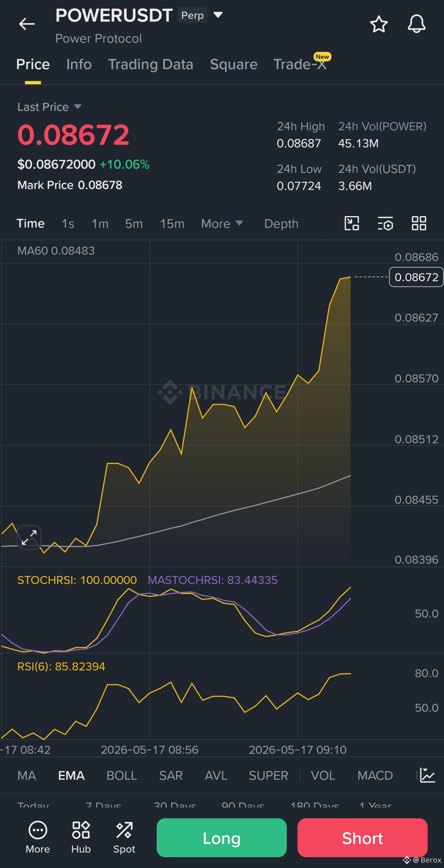Image resolution: width=444 pixels, height=868 pixels.
Task: Tap the Perp contract badge
Action: click(x=192, y=15)
